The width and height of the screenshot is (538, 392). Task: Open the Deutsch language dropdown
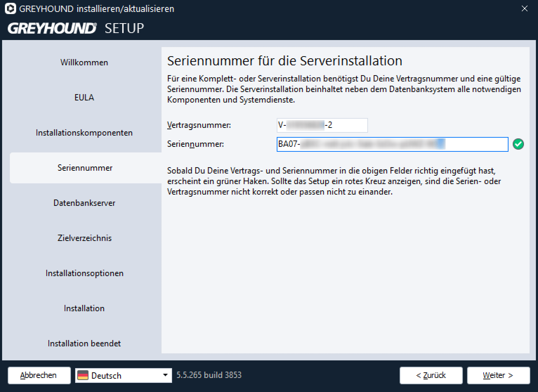coord(124,375)
